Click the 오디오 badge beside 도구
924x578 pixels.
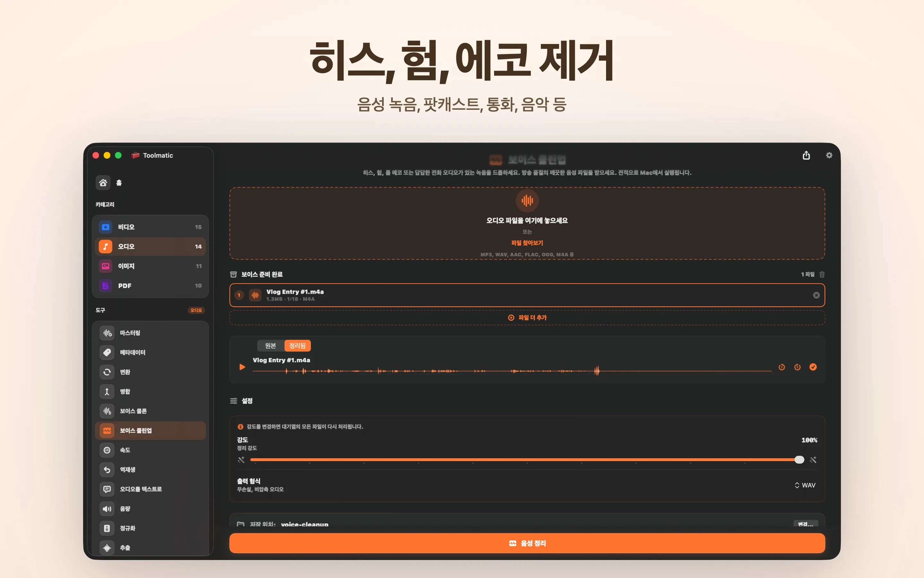(x=196, y=311)
